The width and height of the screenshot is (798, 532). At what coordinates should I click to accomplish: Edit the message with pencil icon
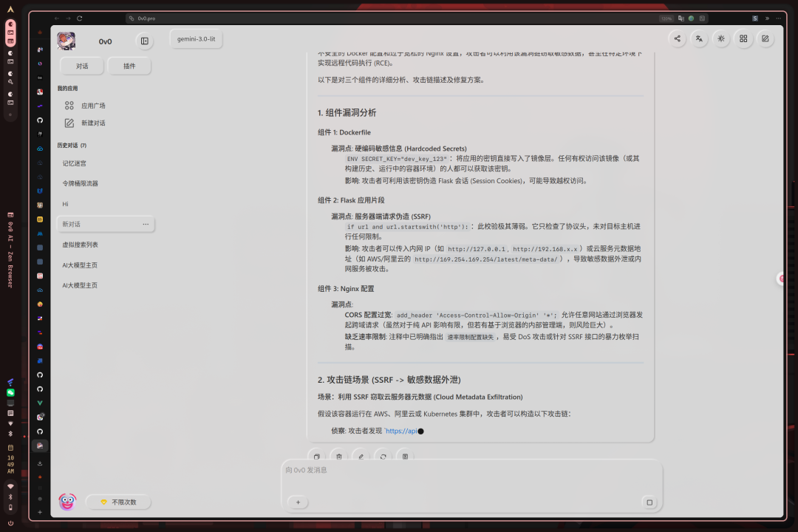click(x=361, y=456)
